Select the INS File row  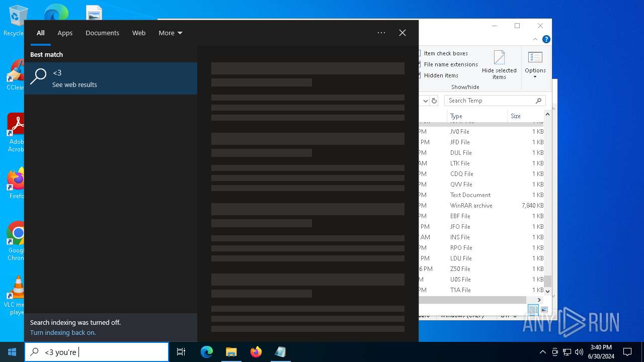[x=481, y=237]
